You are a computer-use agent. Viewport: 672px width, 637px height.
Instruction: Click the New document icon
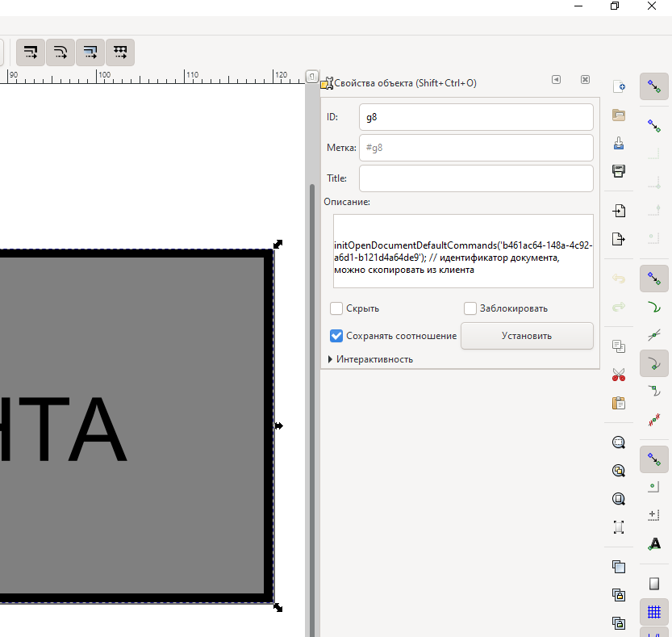click(x=619, y=87)
